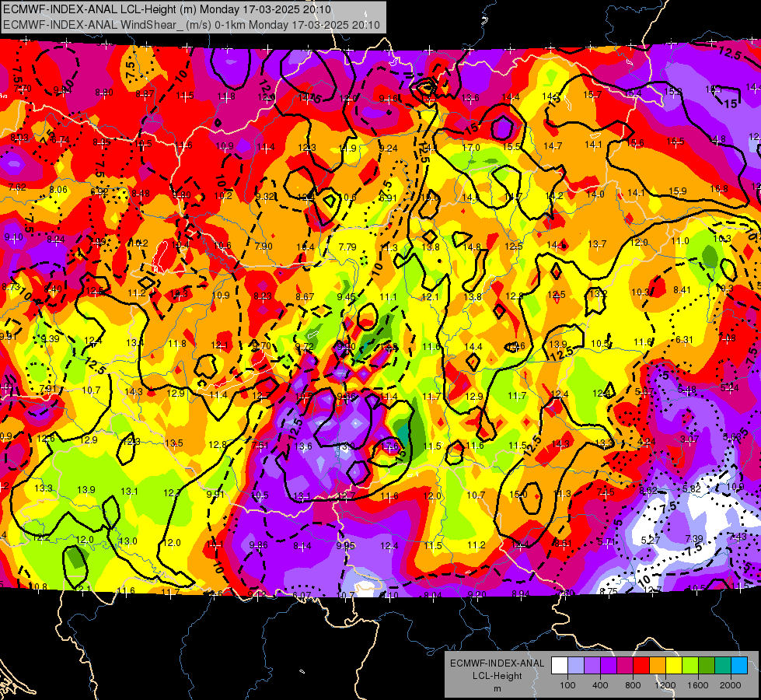Click the wind shear value 8.51

(563, 543)
